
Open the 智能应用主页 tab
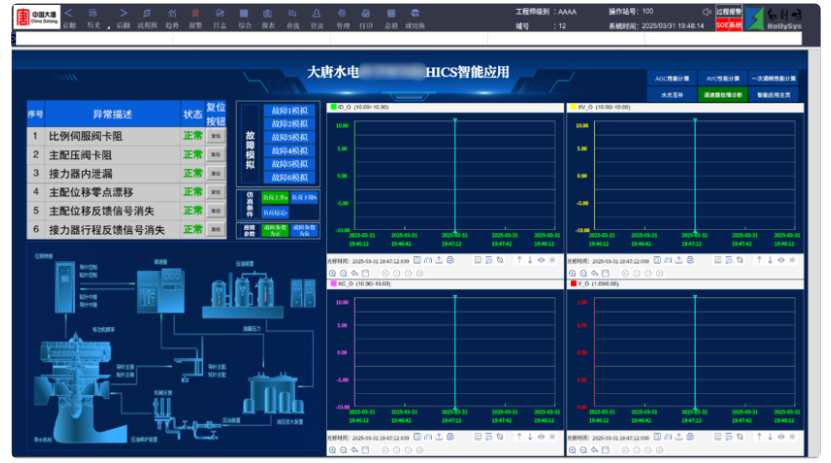(x=773, y=95)
